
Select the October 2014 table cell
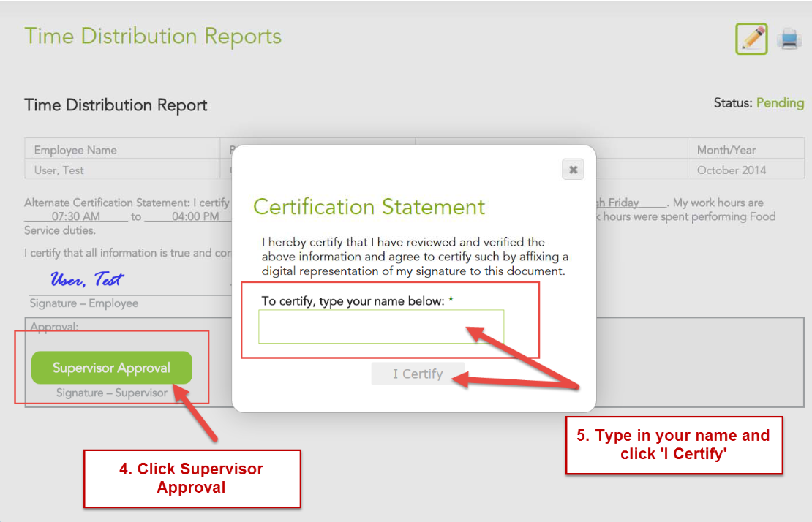[x=732, y=170]
